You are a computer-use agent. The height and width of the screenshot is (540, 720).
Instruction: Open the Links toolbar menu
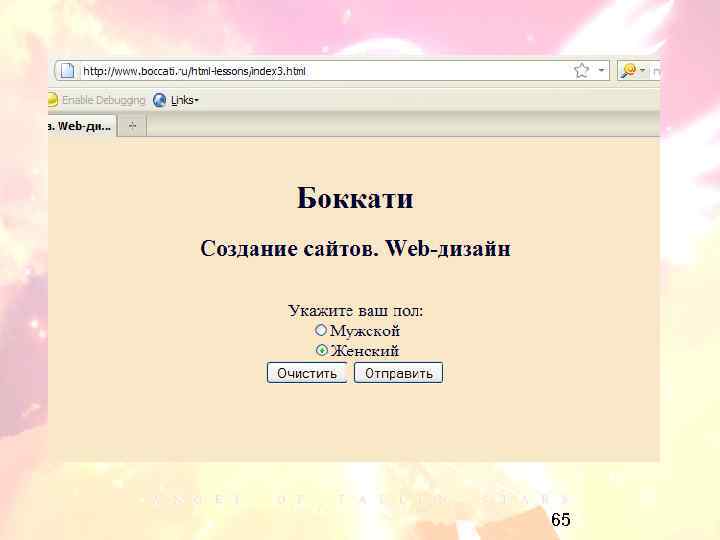(185, 100)
